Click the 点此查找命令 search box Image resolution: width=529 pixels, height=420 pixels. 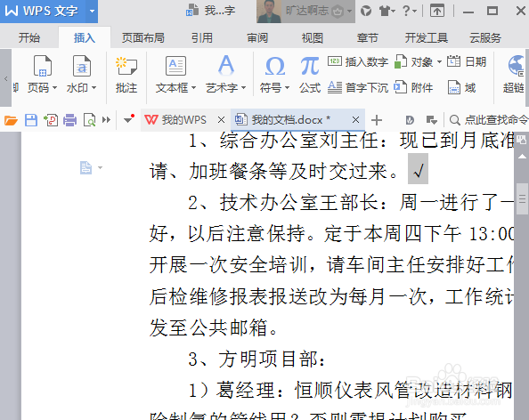[x=489, y=119]
